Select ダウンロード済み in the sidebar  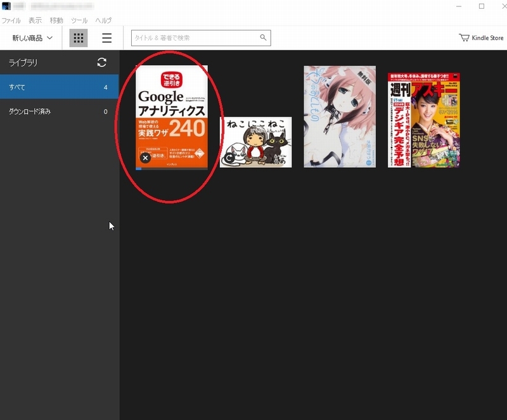[x=59, y=111]
